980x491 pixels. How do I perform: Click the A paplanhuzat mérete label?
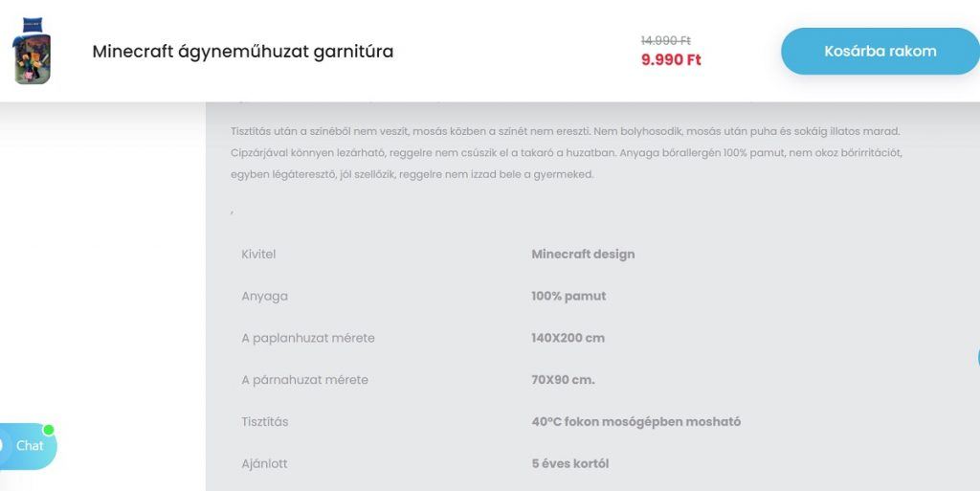(308, 338)
